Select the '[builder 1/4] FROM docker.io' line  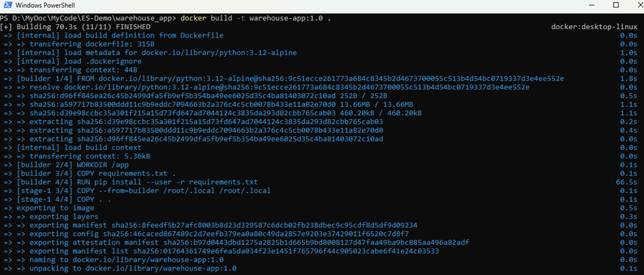[x=283, y=79]
